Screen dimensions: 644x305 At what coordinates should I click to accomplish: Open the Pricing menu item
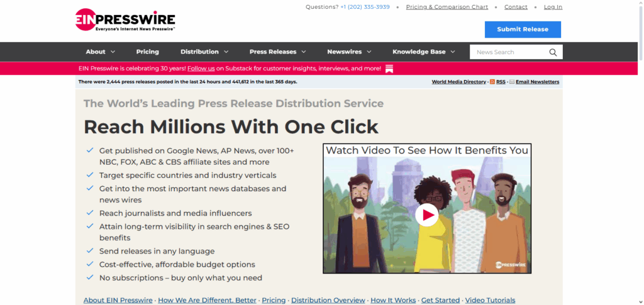pyautogui.click(x=148, y=52)
